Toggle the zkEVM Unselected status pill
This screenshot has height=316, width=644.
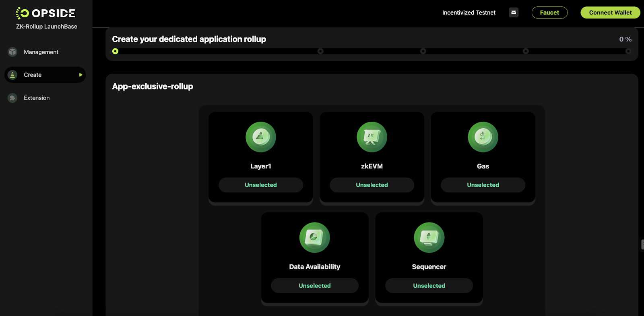click(372, 185)
